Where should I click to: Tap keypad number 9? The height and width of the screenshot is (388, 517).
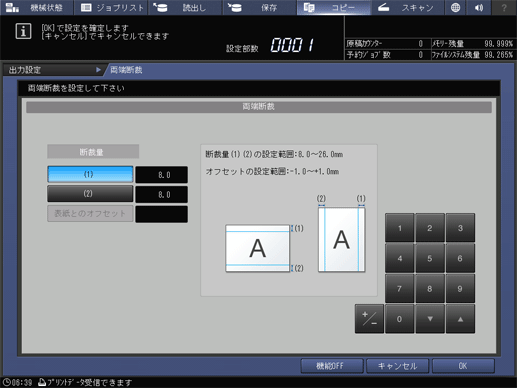[x=460, y=289]
